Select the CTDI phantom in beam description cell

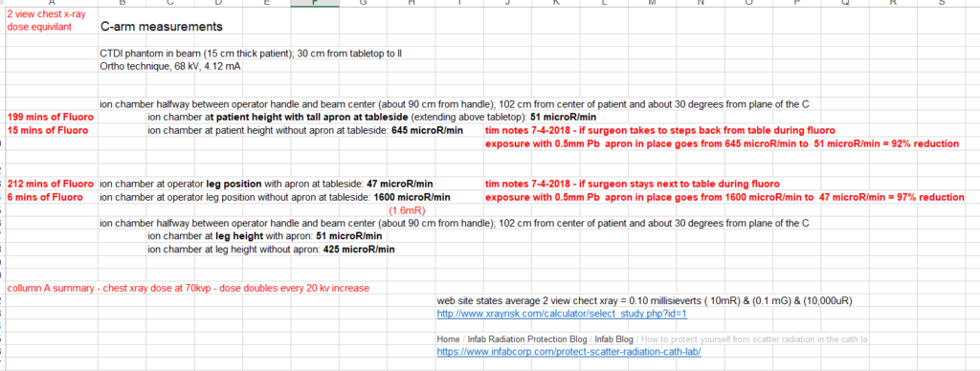[x=251, y=54]
